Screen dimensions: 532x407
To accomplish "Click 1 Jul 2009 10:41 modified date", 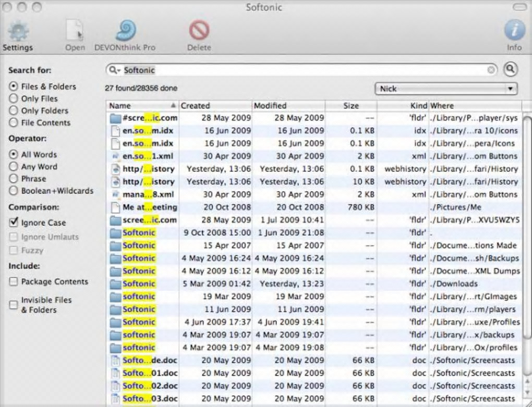I will [x=292, y=220].
